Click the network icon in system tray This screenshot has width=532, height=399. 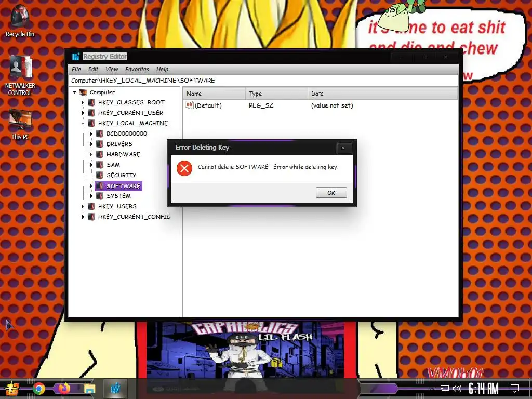(444, 389)
